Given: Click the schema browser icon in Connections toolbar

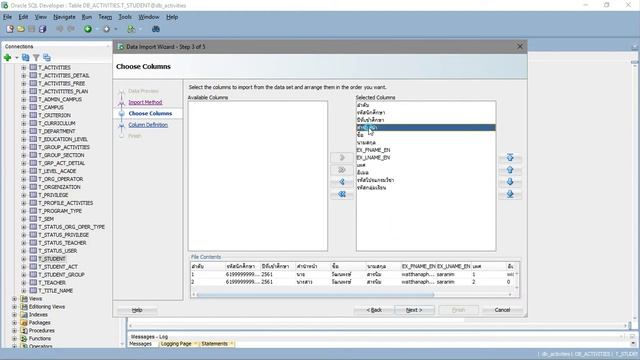Looking at the screenshot, I should click(47, 58).
